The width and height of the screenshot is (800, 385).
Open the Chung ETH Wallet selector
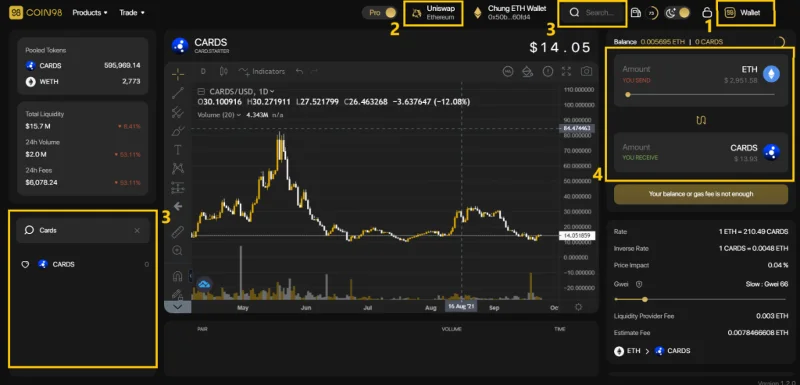[510, 13]
